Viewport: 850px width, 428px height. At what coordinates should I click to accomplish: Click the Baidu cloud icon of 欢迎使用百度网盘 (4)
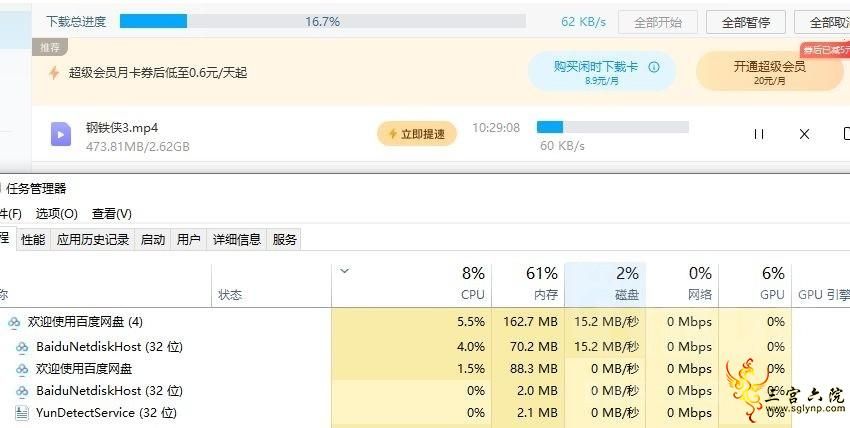(x=14, y=322)
